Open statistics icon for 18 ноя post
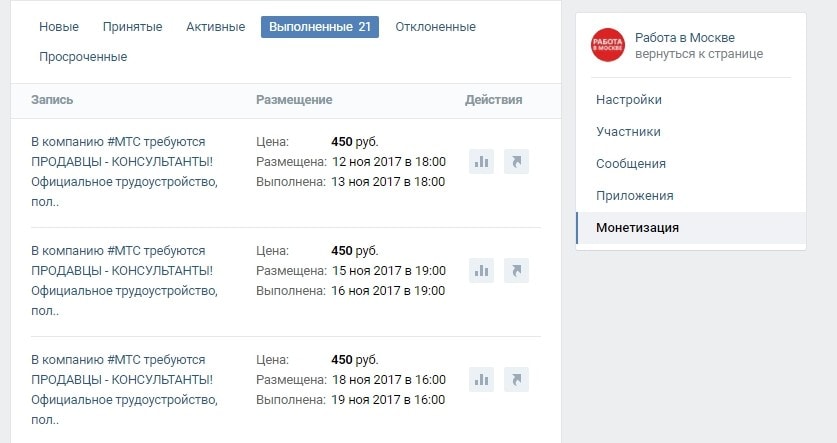 coord(481,379)
